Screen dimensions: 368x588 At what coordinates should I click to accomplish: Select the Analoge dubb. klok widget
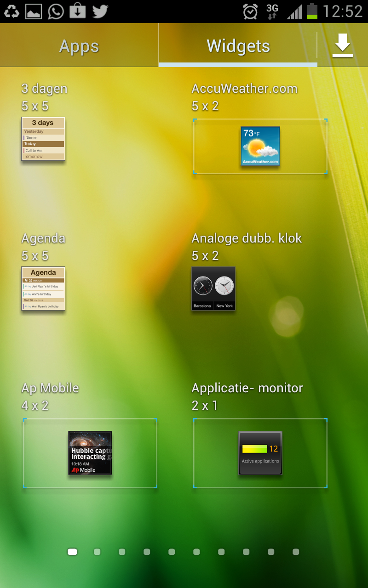pos(213,288)
